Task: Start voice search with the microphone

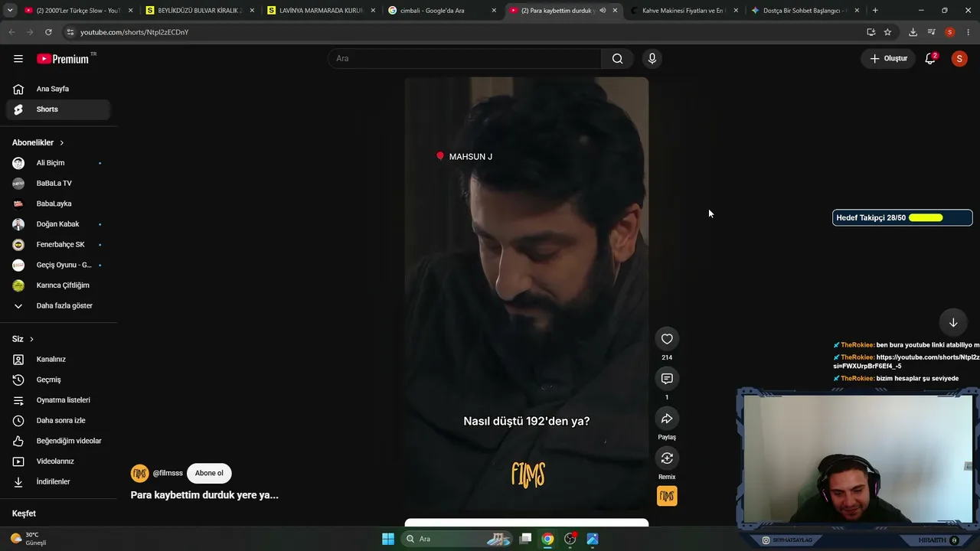Action: coord(652,59)
